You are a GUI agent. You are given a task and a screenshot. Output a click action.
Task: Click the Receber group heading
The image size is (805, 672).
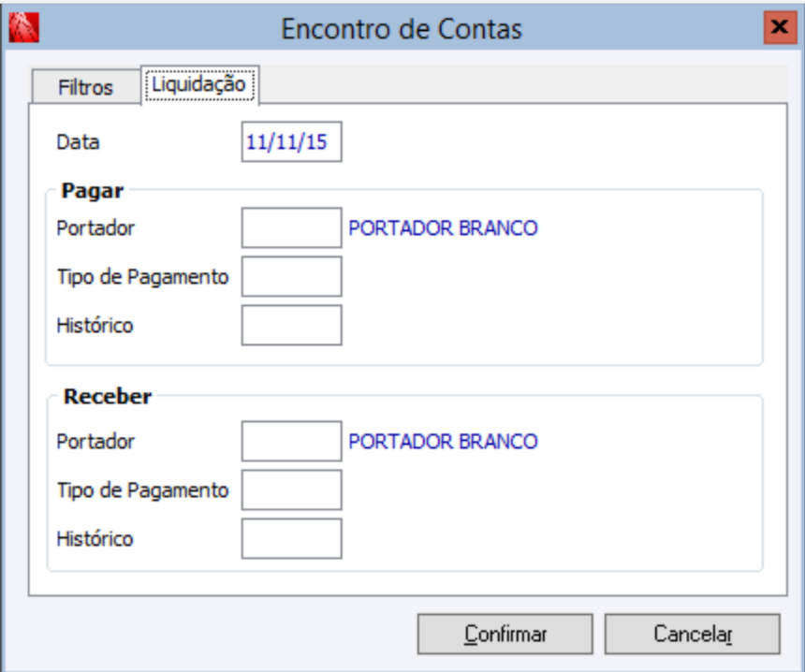pyautogui.click(x=107, y=397)
